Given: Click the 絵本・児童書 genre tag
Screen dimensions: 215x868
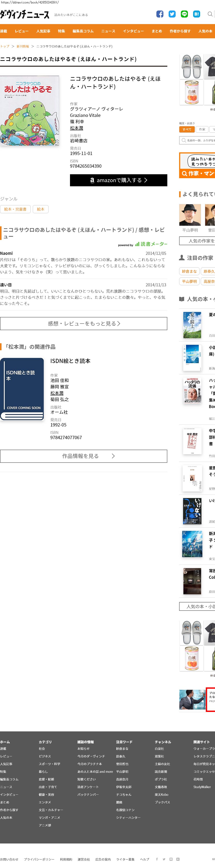Looking at the screenshot, I should click(15, 209).
